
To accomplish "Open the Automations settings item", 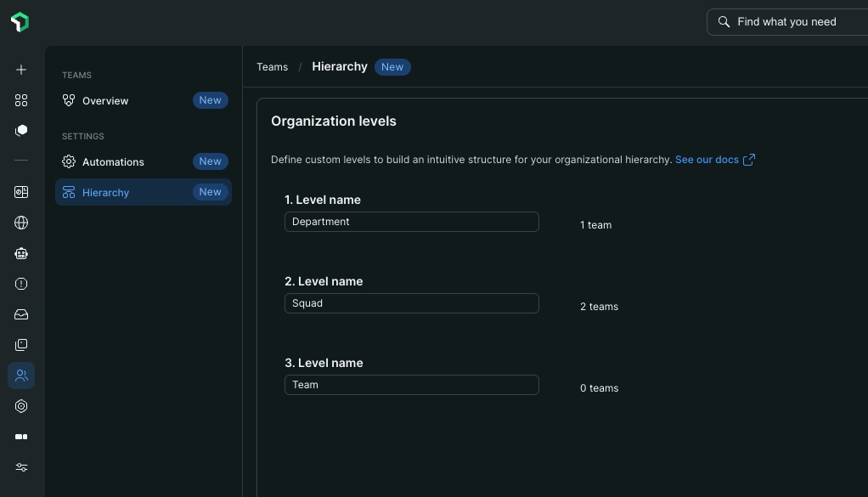I will coord(144,161).
